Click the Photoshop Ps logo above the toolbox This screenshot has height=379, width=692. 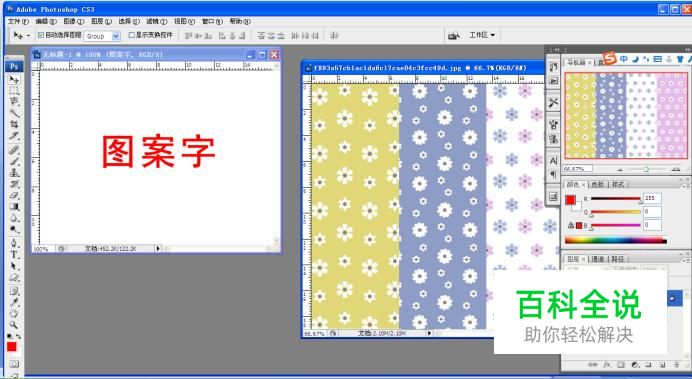coord(14,66)
